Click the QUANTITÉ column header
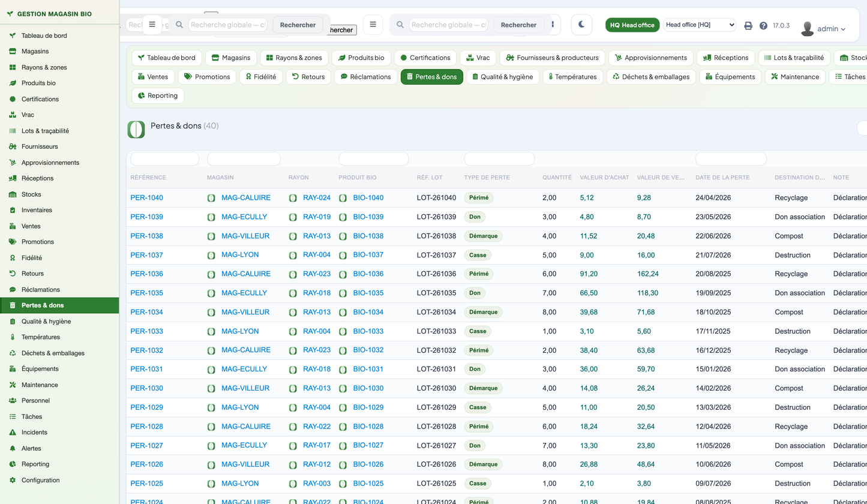 click(x=557, y=178)
